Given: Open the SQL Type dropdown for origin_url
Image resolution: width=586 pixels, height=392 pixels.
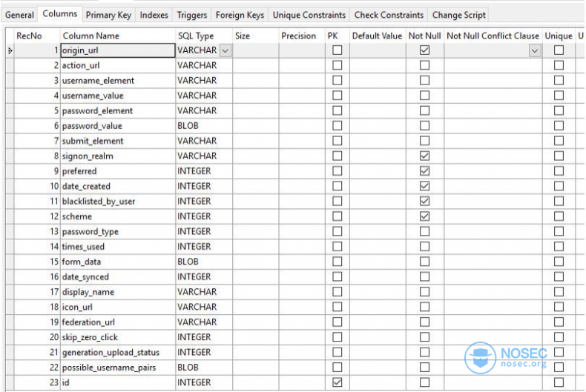Looking at the screenshot, I should tap(225, 50).
